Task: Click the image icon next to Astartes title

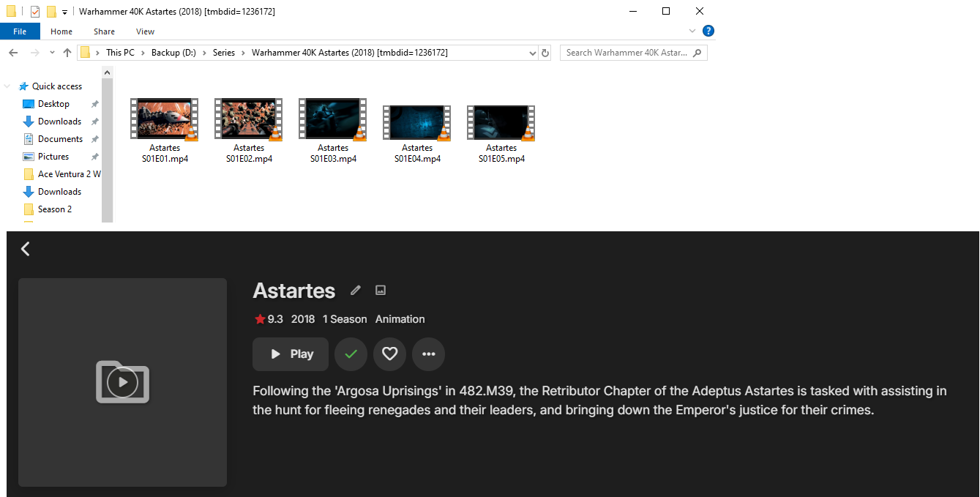Action: (381, 291)
